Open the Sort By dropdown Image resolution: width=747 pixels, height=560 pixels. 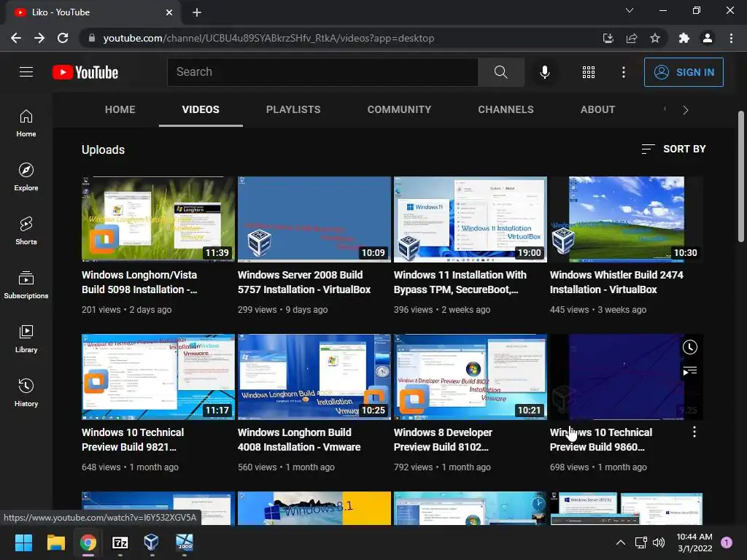[x=673, y=149]
